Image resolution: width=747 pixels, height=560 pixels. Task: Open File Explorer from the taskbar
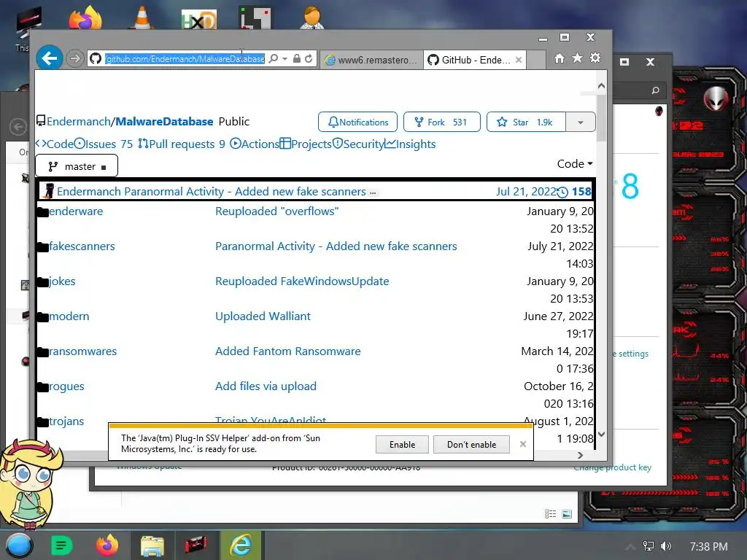(152, 546)
